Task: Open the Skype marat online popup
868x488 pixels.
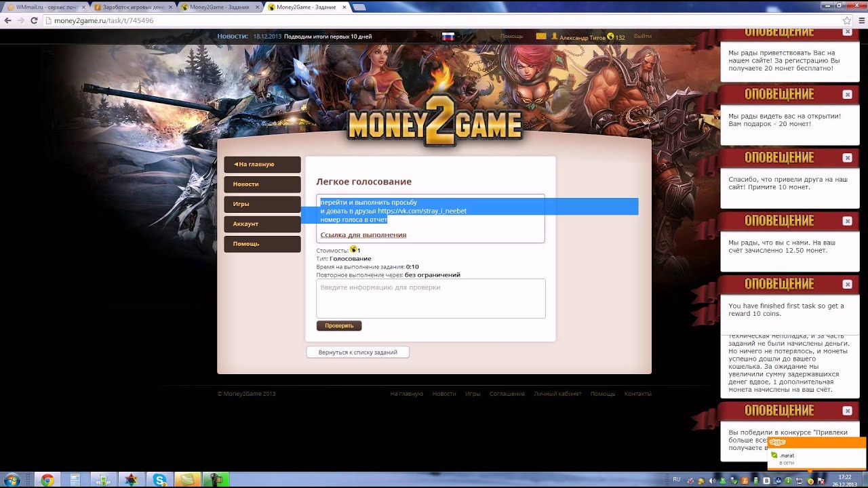Action: (x=816, y=453)
